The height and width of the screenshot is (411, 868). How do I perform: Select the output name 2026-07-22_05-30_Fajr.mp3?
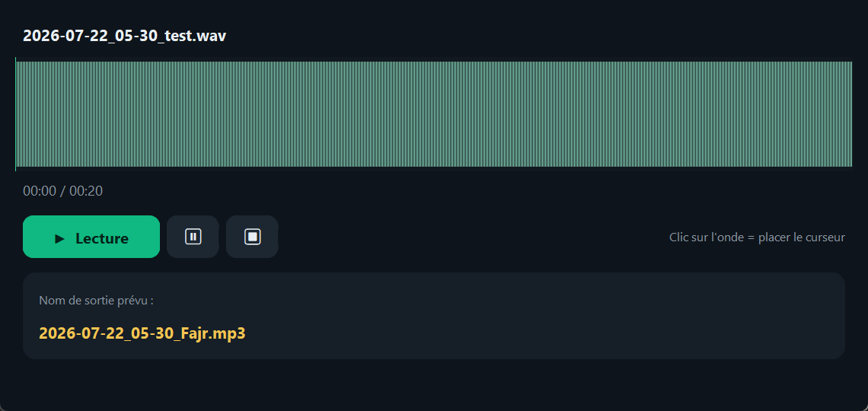[x=142, y=333]
